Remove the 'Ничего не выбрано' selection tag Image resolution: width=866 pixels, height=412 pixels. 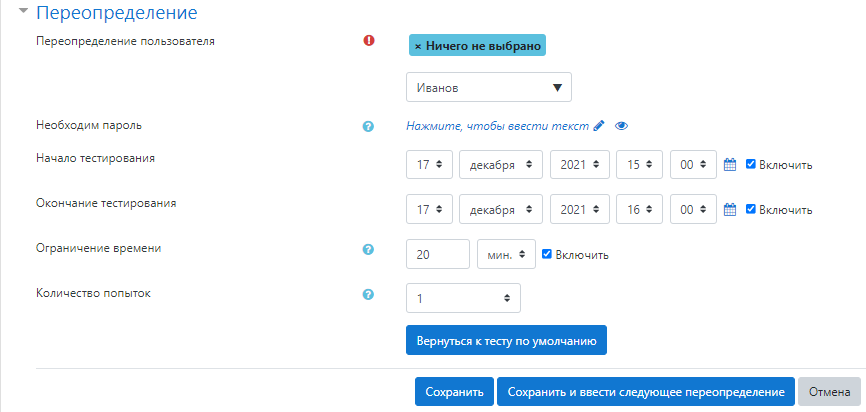coord(418,46)
